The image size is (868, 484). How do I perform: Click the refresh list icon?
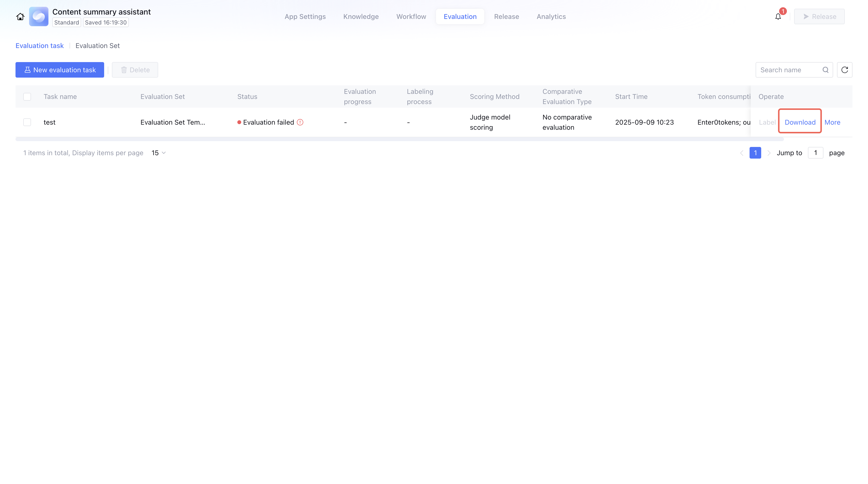point(845,70)
